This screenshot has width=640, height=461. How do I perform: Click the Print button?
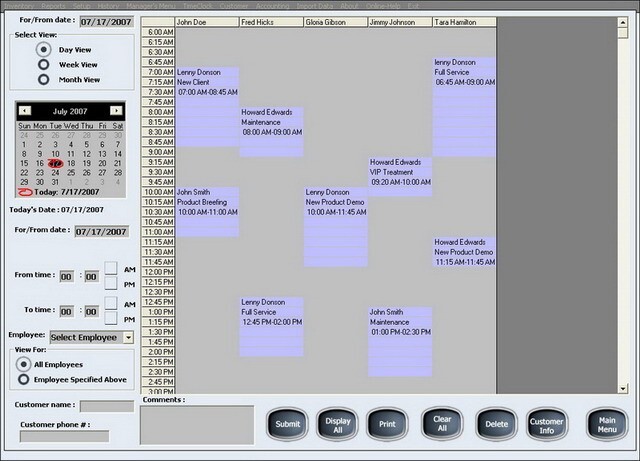tap(387, 424)
